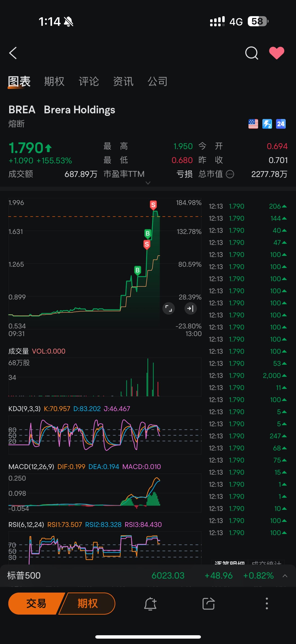Viewport: 296px width, 644px height.
Task: Tap the 昨收 value 0.701
Action: point(278,160)
